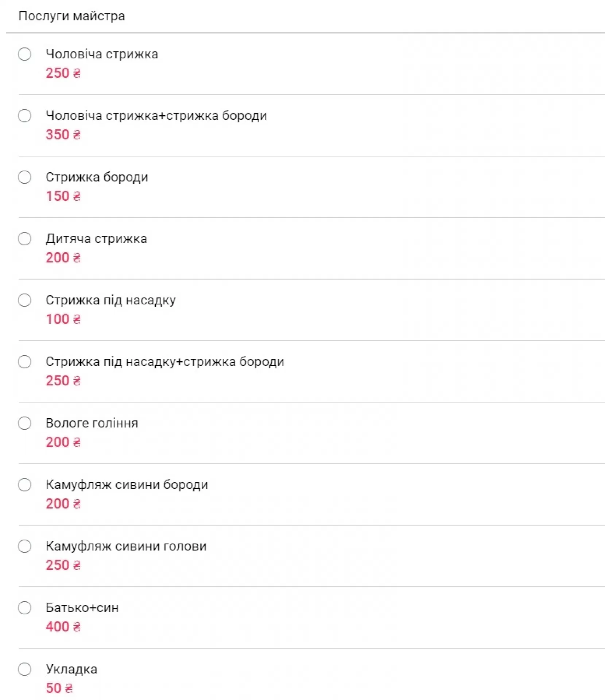Click the 400 ₴ price text
Viewport: 605px width, 700px height.
coord(63,627)
